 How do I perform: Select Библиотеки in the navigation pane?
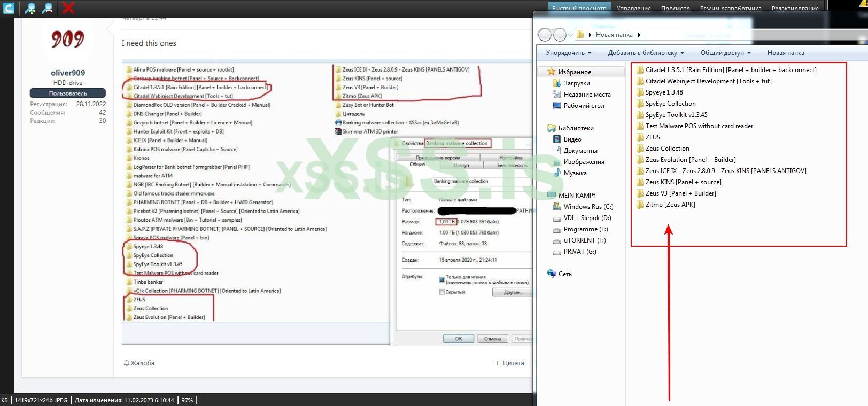click(570, 128)
